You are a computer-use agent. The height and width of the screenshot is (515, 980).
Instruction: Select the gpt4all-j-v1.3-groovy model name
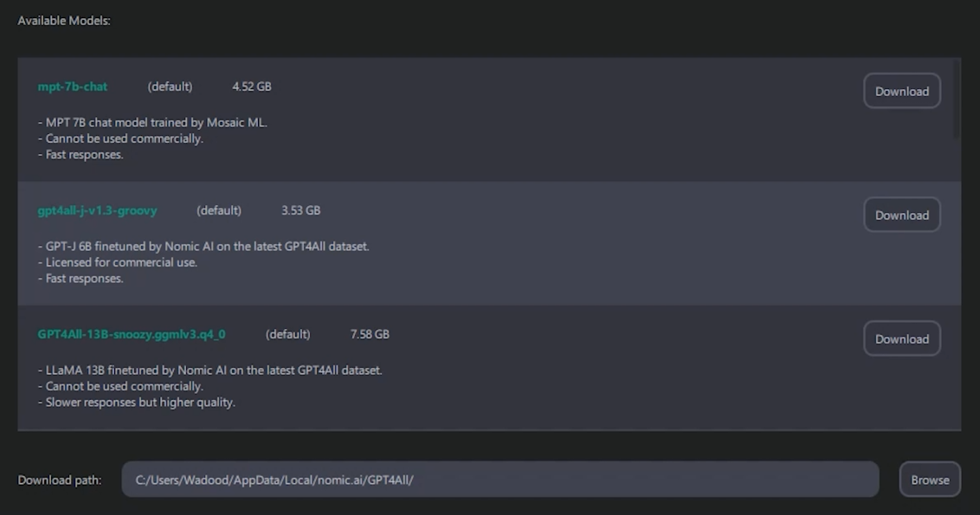click(x=97, y=210)
